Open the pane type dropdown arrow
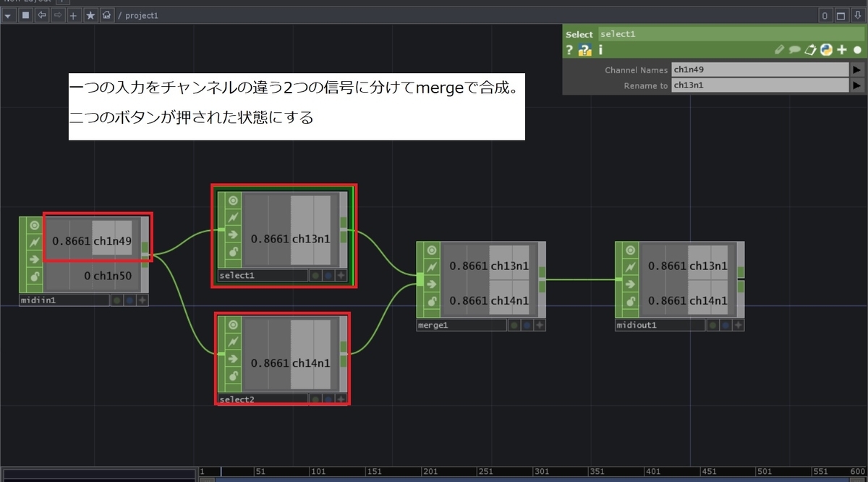The height and width of the screenshot is (482, 868). click(9, 15)
